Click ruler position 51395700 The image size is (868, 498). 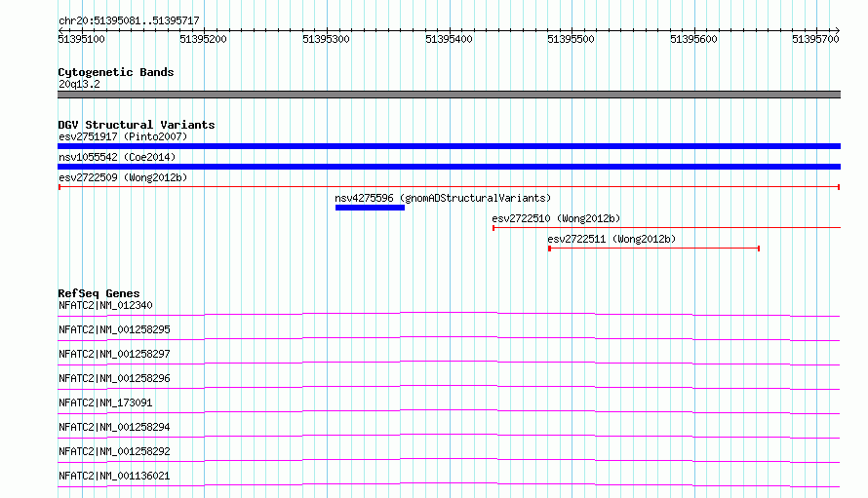click(x=815, y=39)
